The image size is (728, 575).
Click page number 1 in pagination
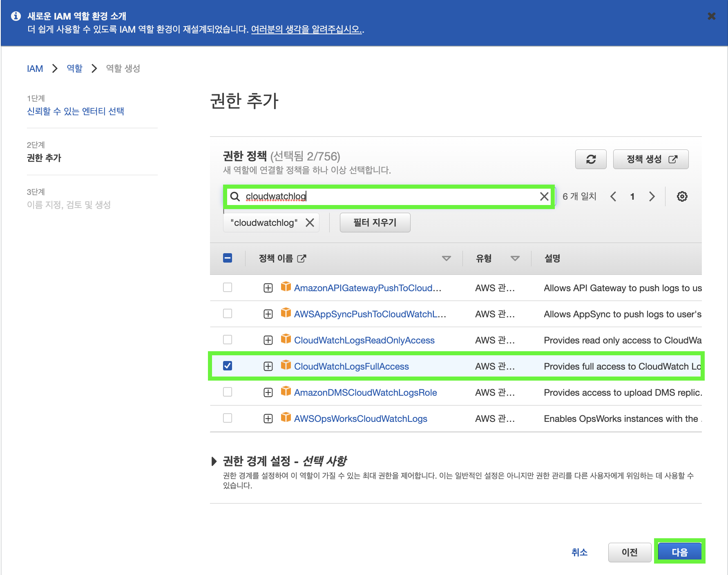[632, 196]
